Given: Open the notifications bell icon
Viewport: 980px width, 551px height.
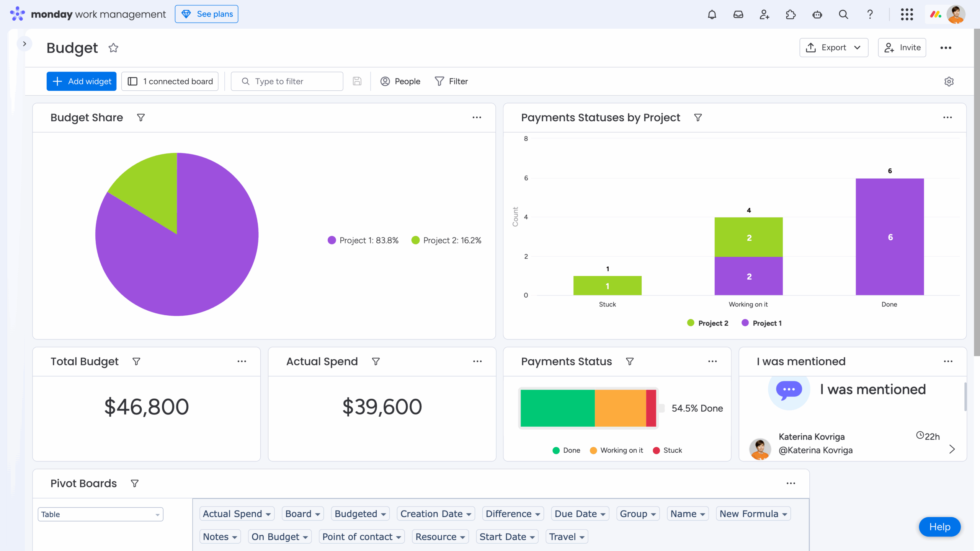Looking at the screenshot, I should 712,14.
